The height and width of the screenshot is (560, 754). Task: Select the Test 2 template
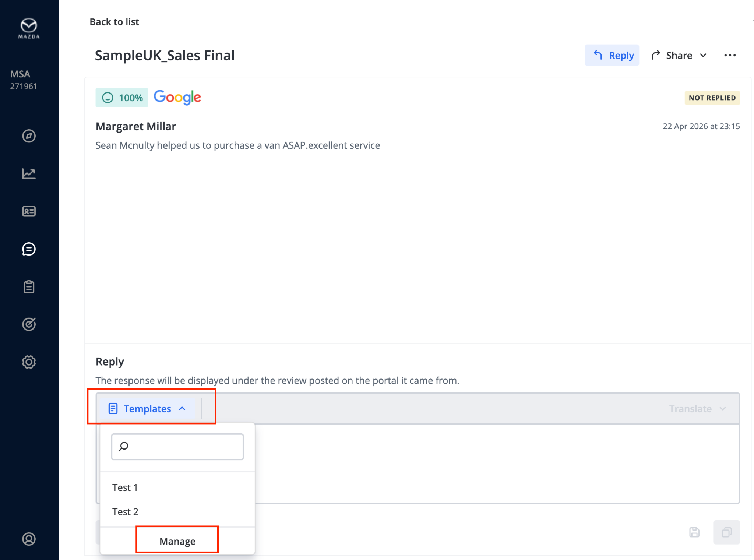[125, 512]
